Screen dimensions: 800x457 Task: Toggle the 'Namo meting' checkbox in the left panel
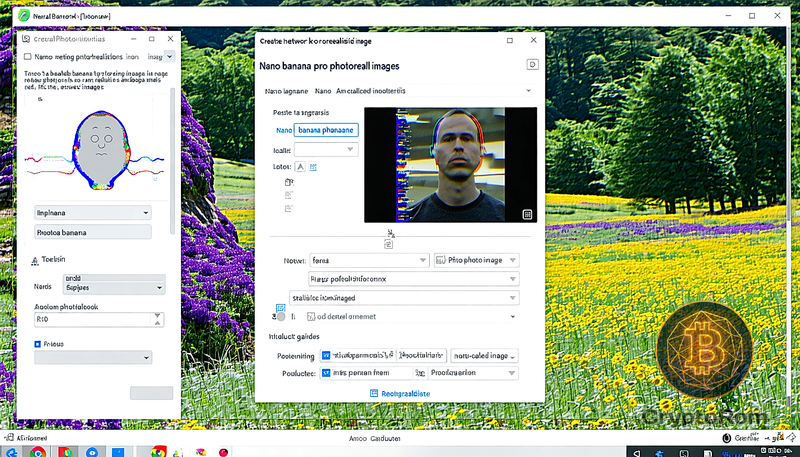tap(27, 57)
